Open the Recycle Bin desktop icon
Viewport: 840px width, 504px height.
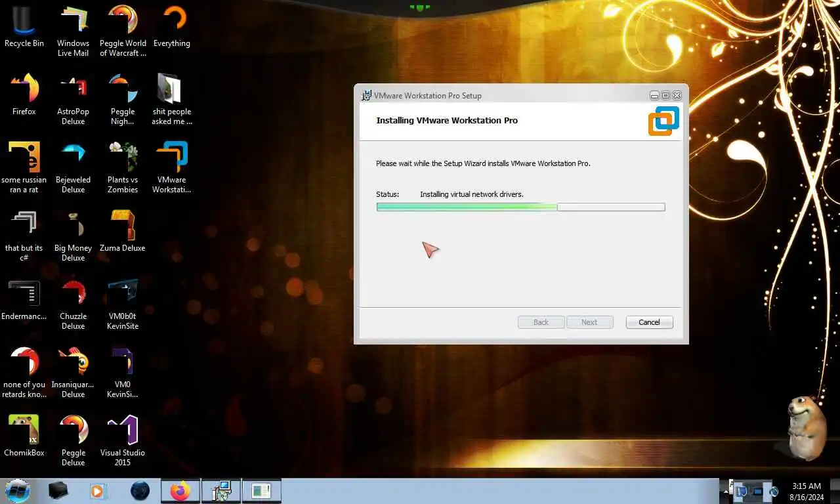pos(24,26)
